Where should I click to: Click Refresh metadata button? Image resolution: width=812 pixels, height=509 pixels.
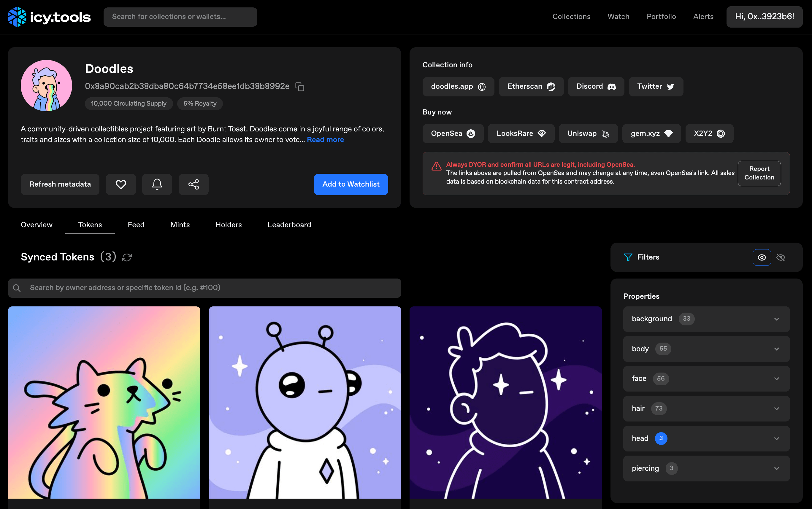(60, 184)
